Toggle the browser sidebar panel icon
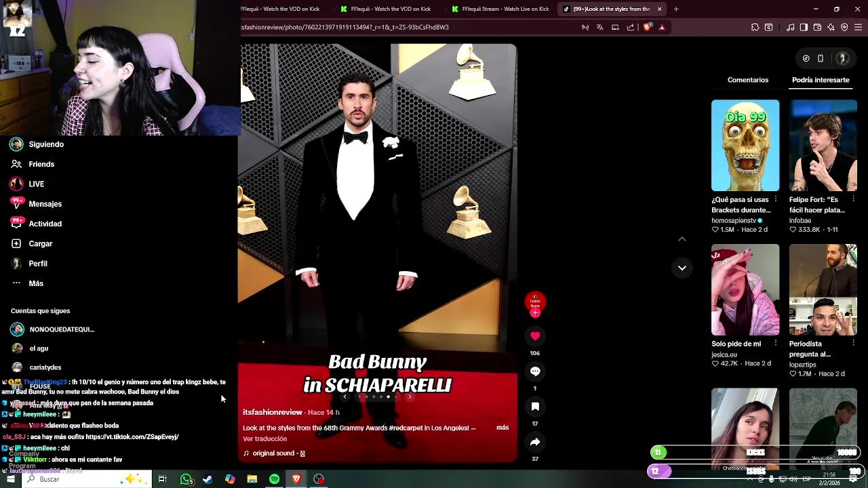The height and width of the screenshot is (488, 868). (804, 27)
